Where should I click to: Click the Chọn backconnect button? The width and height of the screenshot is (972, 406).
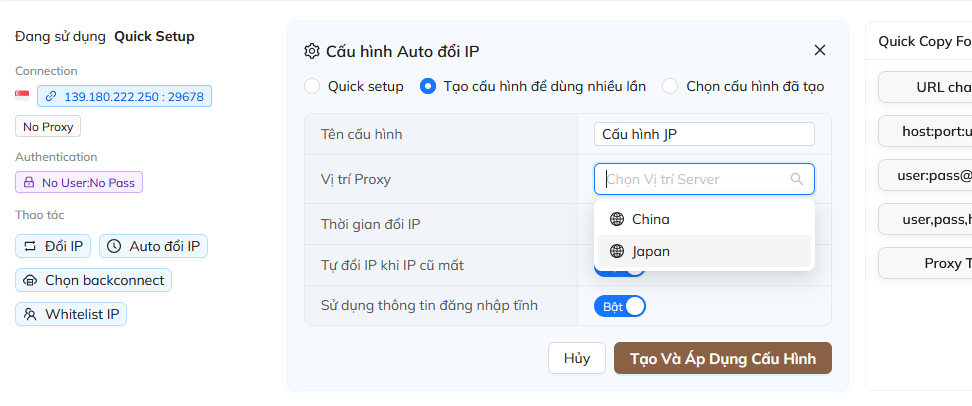93,280
